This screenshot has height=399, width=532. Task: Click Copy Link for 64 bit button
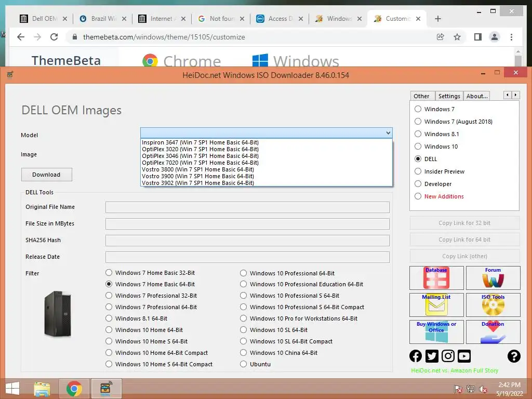pyautogui.click(x=464, y=240)
